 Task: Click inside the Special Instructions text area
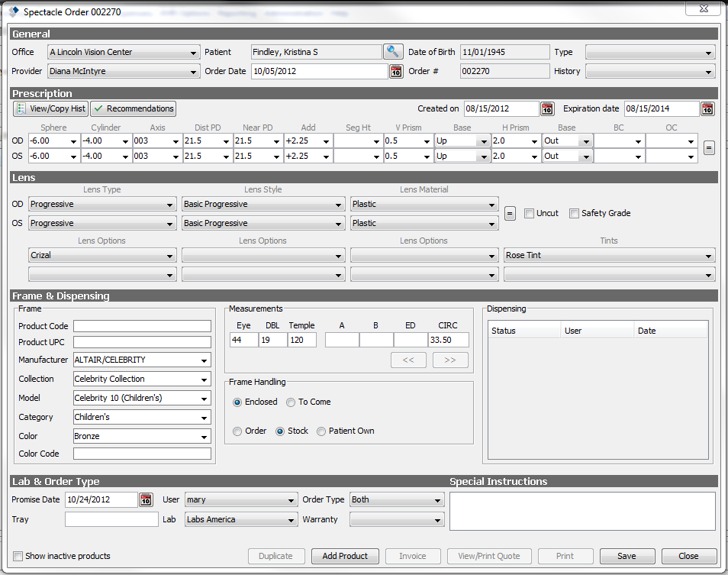[x=582, y=512]
